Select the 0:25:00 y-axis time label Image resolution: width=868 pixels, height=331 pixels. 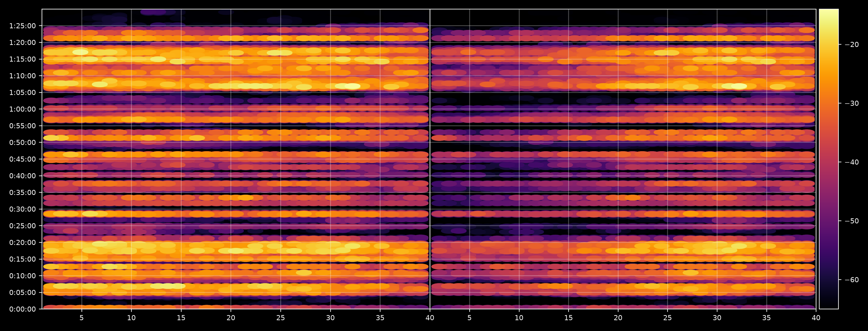point(22,226)
